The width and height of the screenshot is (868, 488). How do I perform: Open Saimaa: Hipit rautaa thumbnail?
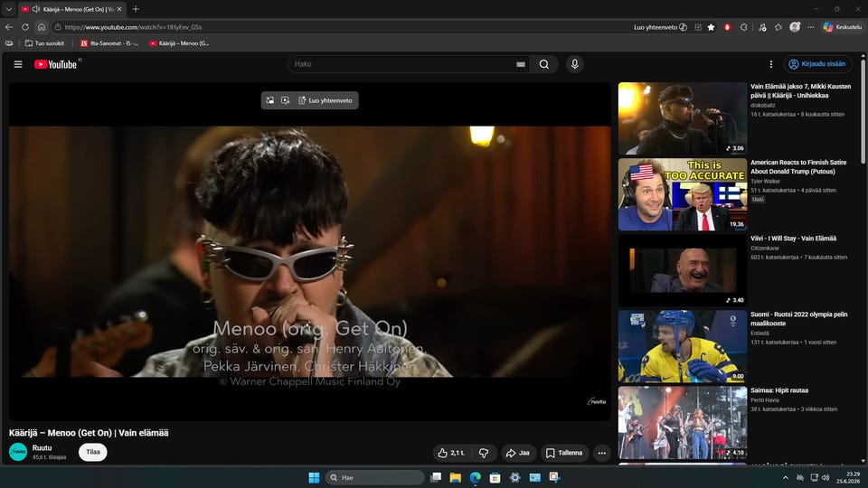tap(683, 422)
